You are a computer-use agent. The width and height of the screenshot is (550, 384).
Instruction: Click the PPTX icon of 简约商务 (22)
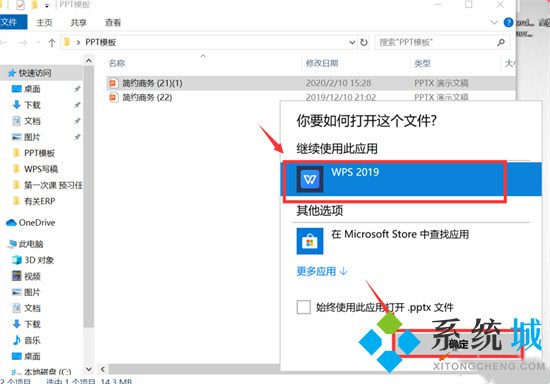pyautogui.click(x=113, y=97)
